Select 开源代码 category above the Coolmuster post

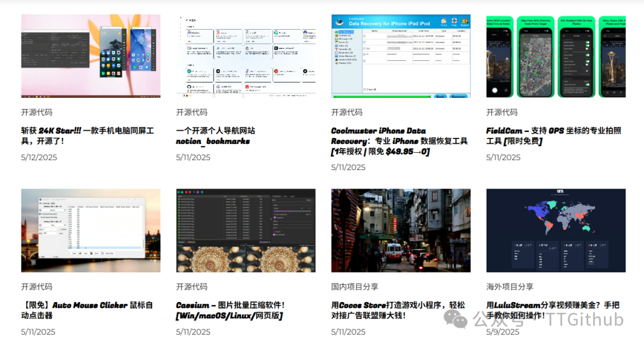click(346, 112)
